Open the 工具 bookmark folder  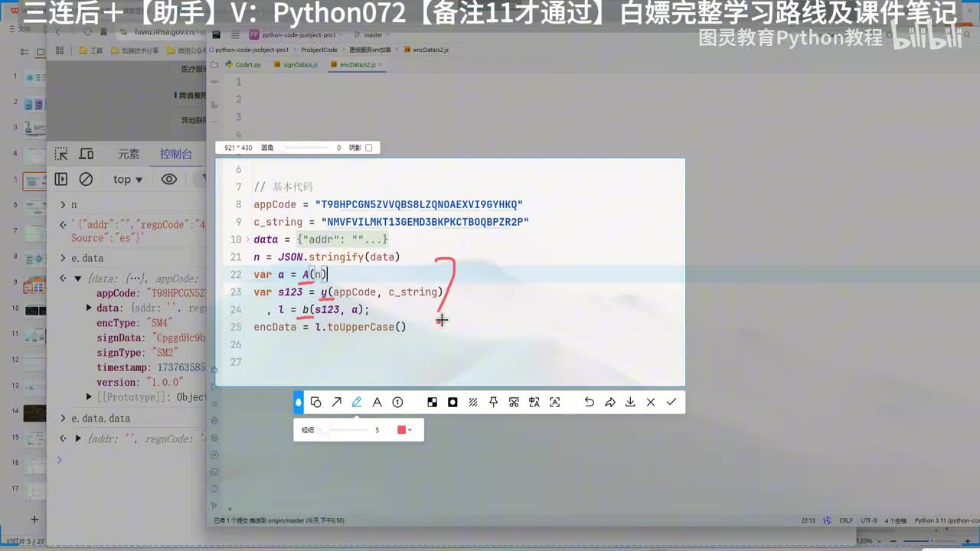pyautogui.click(x=91, y=51)
